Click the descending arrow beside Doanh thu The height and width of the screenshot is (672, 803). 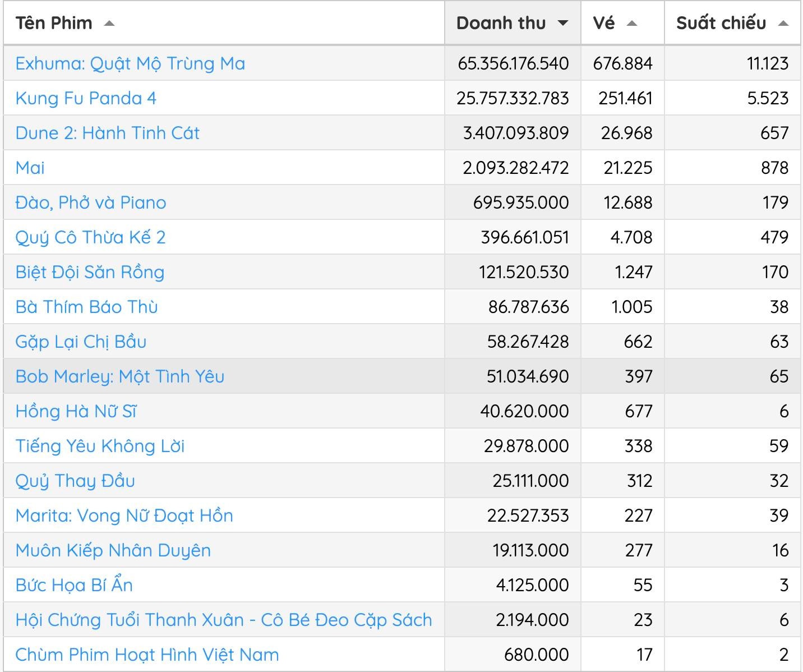563,24
